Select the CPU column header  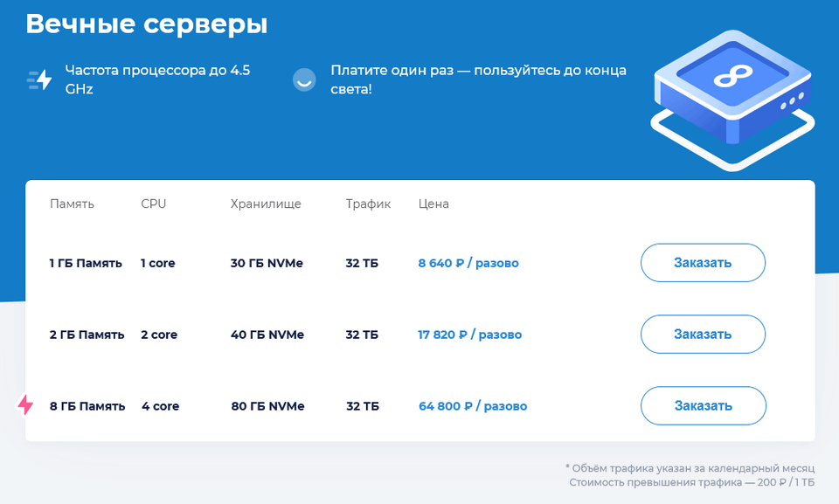pyautogui.click(x=154, y=204)
